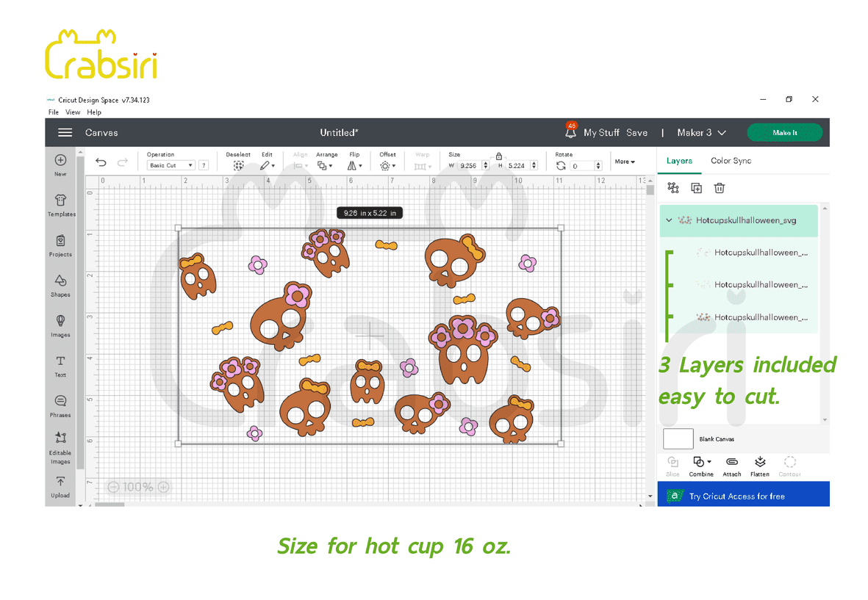Click the Make It button

(784, 133)
